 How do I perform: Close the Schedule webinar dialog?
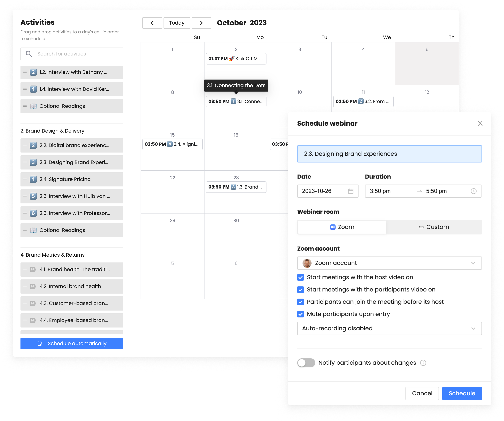pyautogui.click(x=480, y=123)
